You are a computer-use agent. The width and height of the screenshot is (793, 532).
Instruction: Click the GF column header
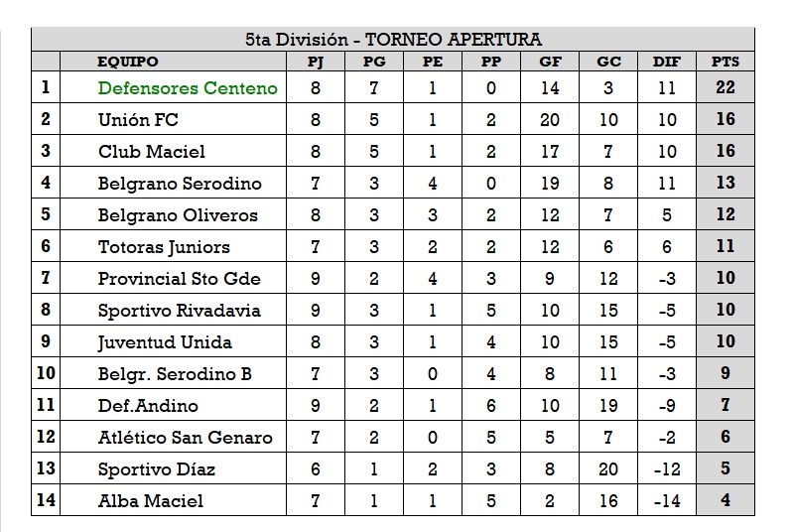click(x=549, y=62)
